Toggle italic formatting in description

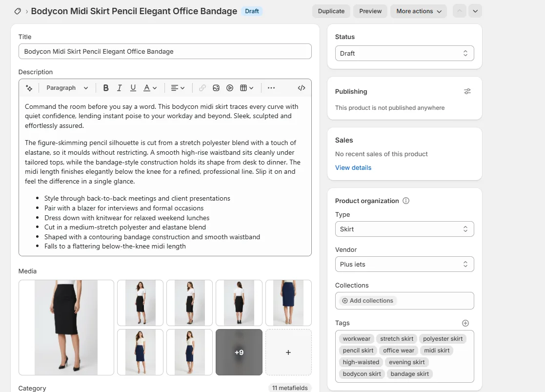(119, 88)
